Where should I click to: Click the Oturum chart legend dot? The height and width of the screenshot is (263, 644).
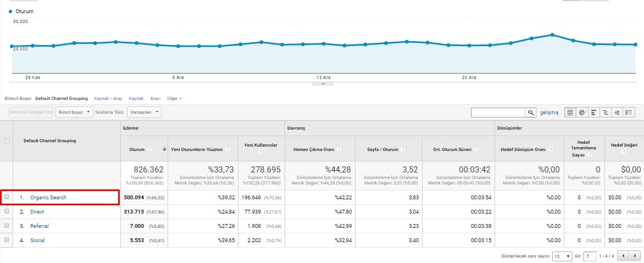(x=10, y=12)
